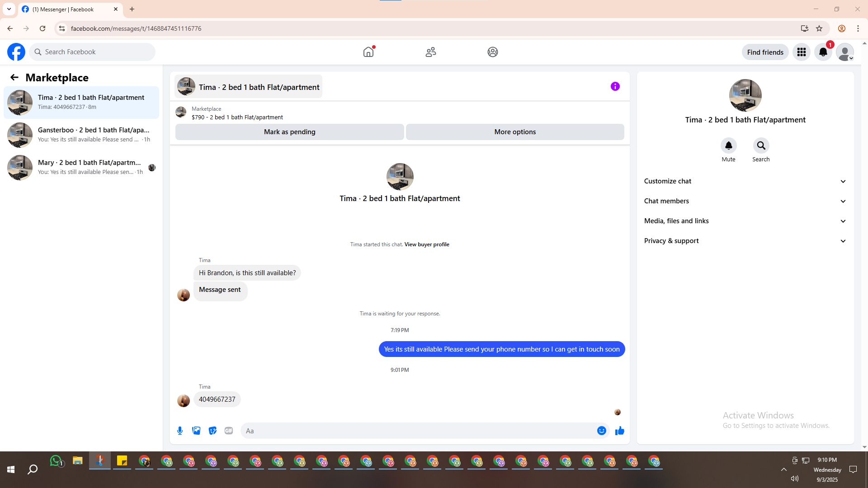Bookmark this page with the star icon

click(819, 28)
